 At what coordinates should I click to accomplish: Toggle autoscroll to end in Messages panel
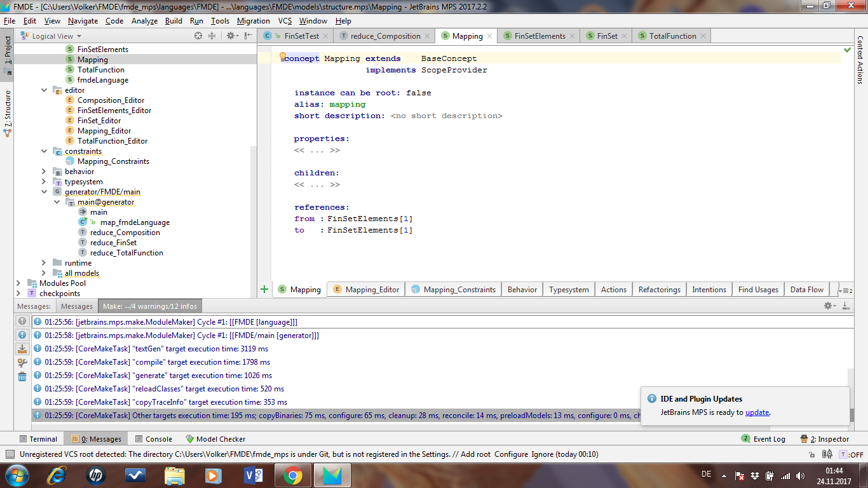pyautogui.click(x=22, y=349)
